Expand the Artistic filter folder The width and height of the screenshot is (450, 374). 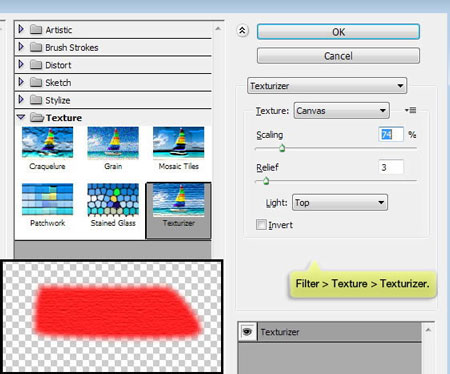(21, 29)
